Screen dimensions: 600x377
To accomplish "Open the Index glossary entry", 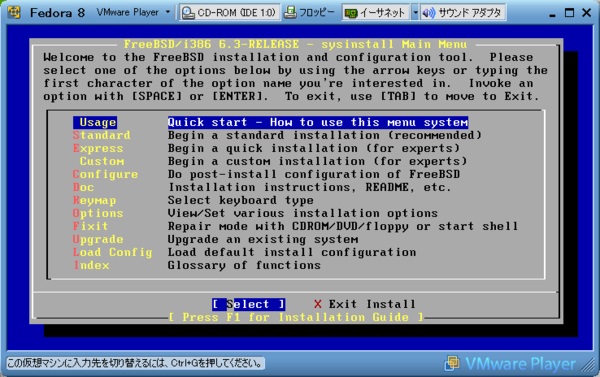I will [91, 265].
